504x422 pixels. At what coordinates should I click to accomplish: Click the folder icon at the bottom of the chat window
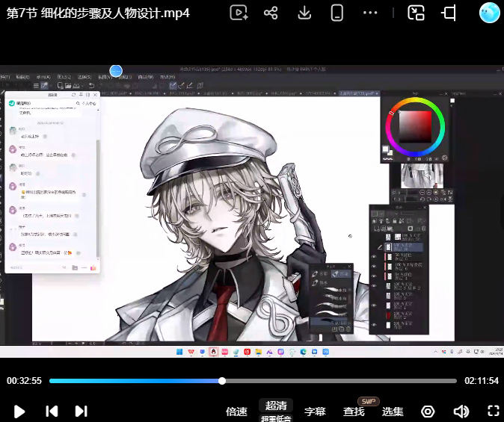pyautogui.click(x=75, y=267)
